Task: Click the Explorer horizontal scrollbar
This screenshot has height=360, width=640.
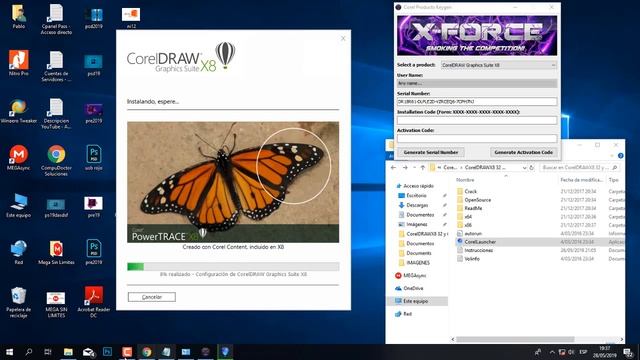Action: click(x=515, y=339)
